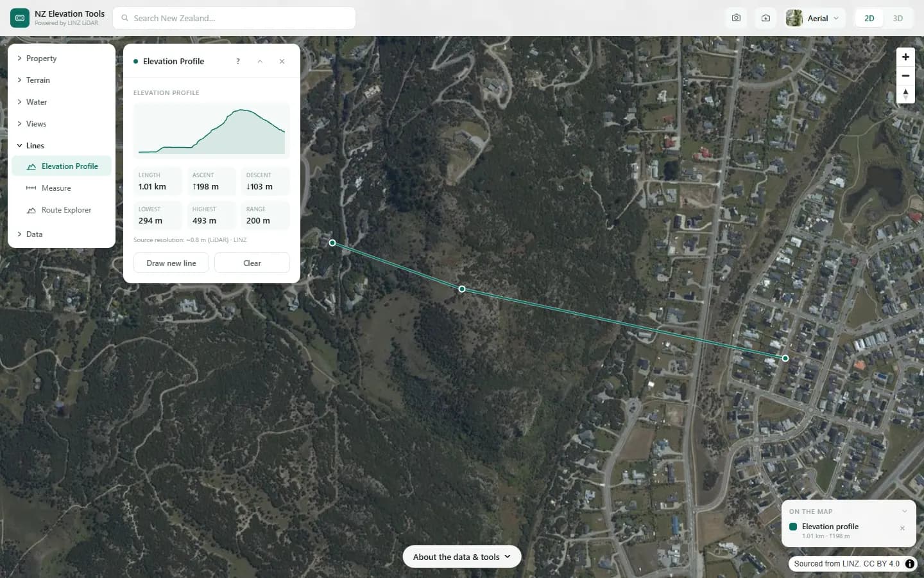Screen dimensions: 924x578
Task: Switch the map to 3D mode
Action: click(x=898, y=18)
